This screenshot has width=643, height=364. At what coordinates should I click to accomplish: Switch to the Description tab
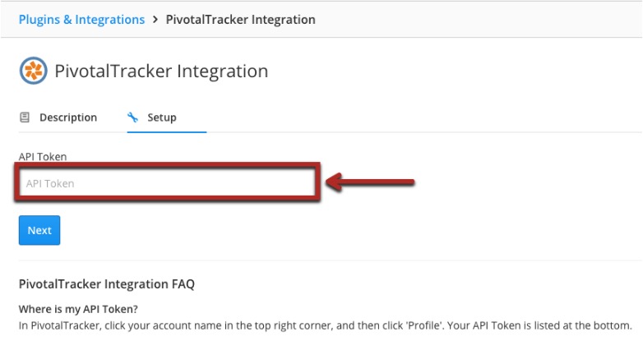click(x=68, y=117)
